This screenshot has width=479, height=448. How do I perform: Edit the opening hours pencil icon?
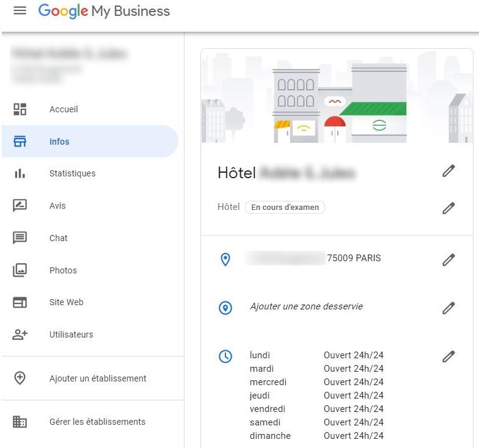tap(448, 356)
